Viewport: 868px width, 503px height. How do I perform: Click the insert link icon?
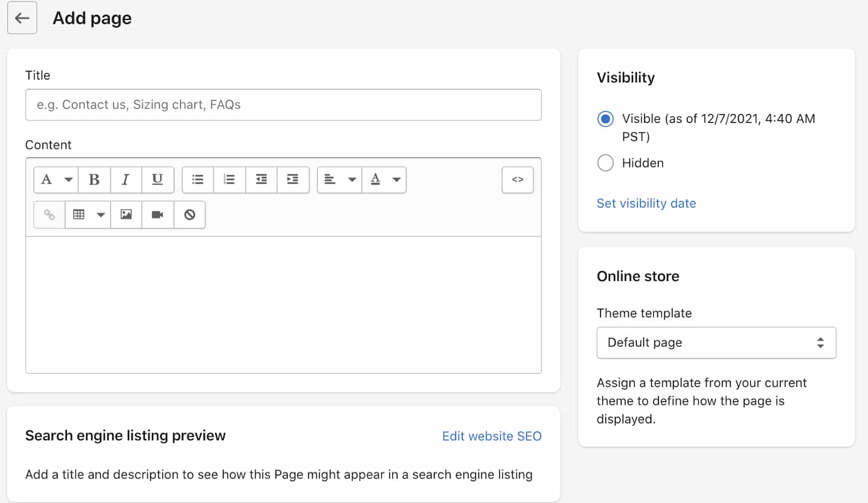(49, 215)
